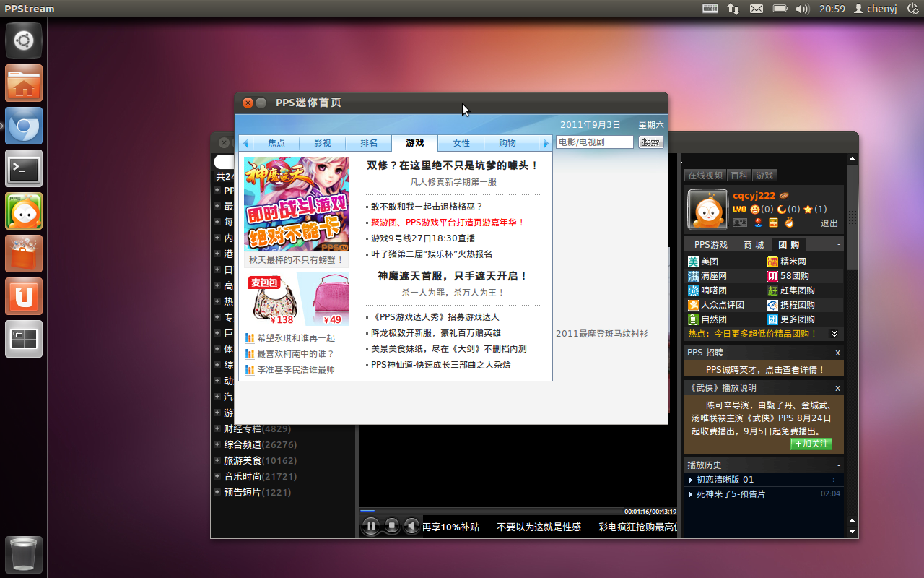Open the 在线视频 tab in the right panel
This screenshot has width=924, height=578.
point(705,176)
